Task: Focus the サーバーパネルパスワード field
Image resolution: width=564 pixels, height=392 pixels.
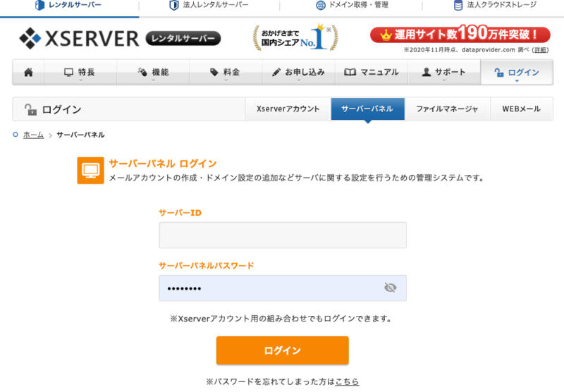Action: [283, 288]
